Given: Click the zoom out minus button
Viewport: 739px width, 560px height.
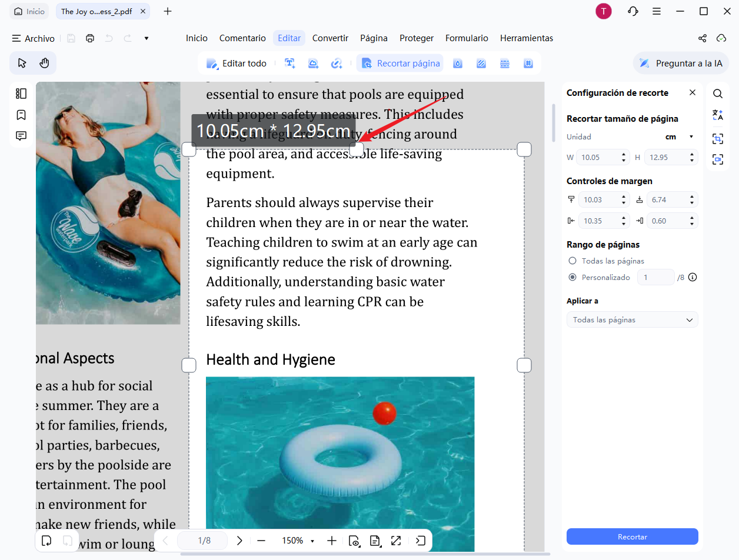Looking at the screenshot, I should [x=261, y=541].
